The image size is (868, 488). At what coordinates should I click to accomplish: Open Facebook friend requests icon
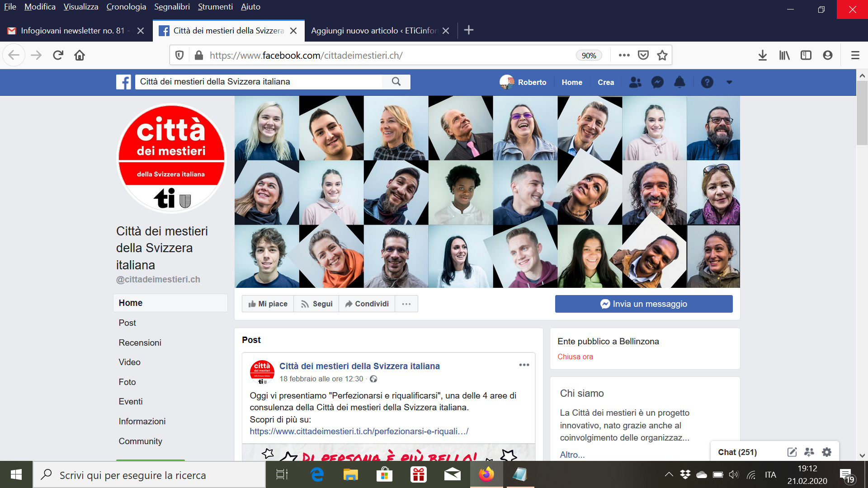[635, 82]
